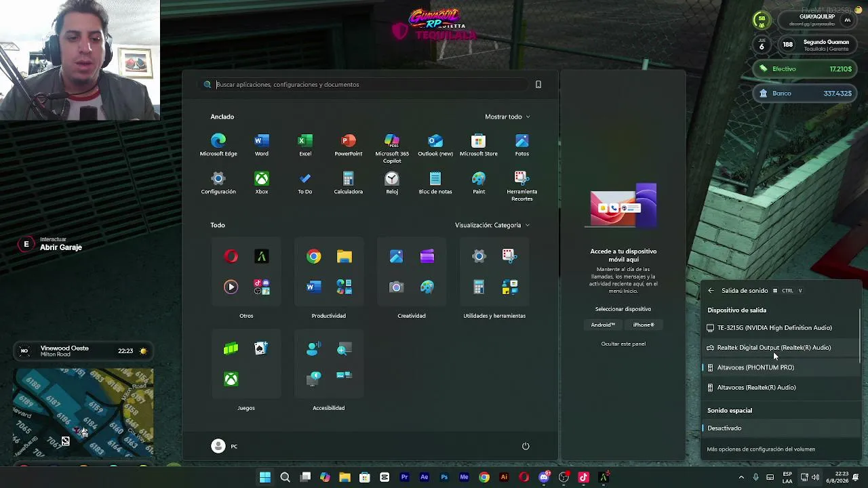Click Ocultar este panel link
The width and height of the screenshot is (868, 488).
[623, 344]
